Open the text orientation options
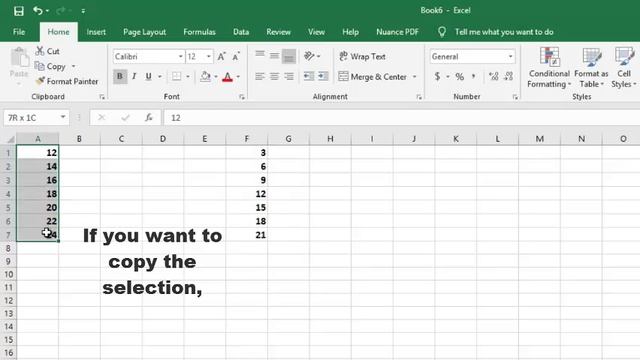The height and width of the screenshot is (360, 640). pos(312,56)
